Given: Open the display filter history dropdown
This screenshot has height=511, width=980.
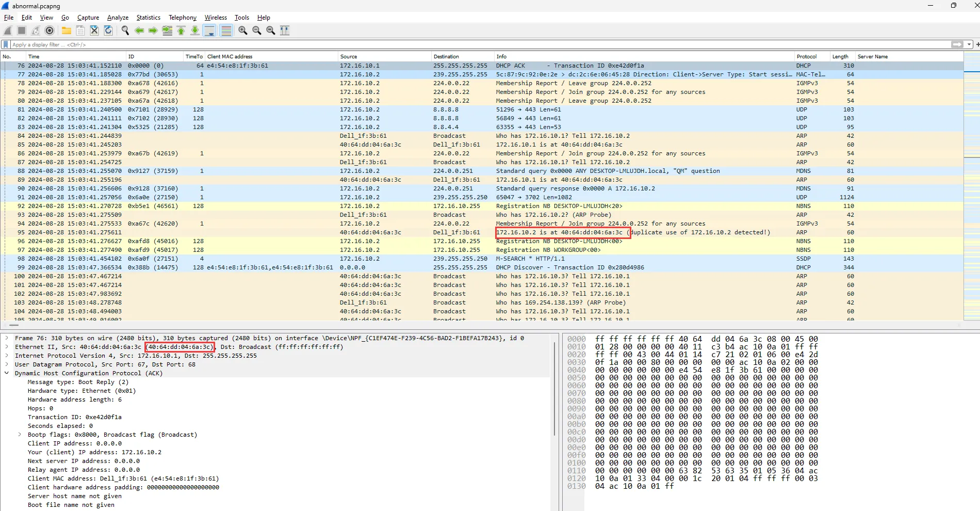Looking at the screenshot, I should point(969,44).
